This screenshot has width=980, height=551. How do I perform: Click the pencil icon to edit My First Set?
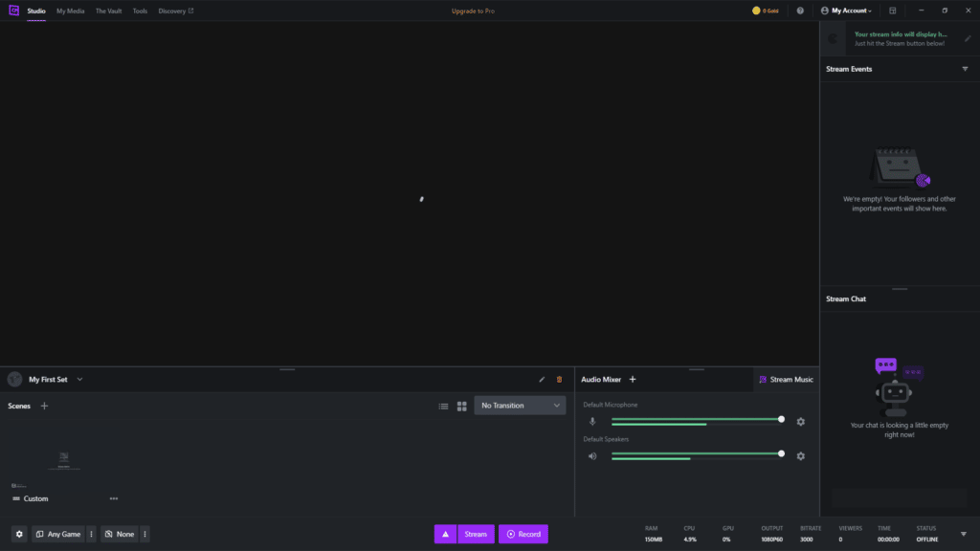[542, 379]
